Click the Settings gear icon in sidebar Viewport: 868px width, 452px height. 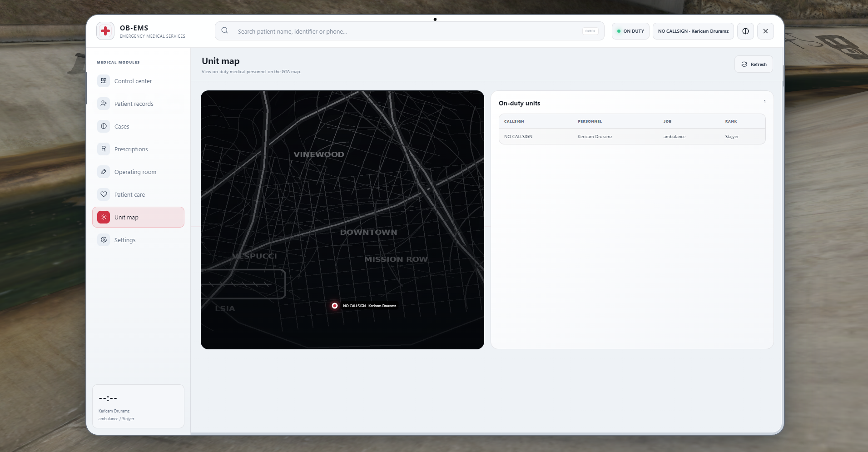click(x=104, y=240)
